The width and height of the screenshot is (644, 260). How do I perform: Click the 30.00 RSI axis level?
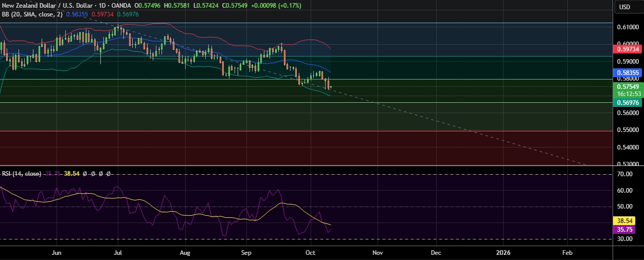(x=625, y=239)
